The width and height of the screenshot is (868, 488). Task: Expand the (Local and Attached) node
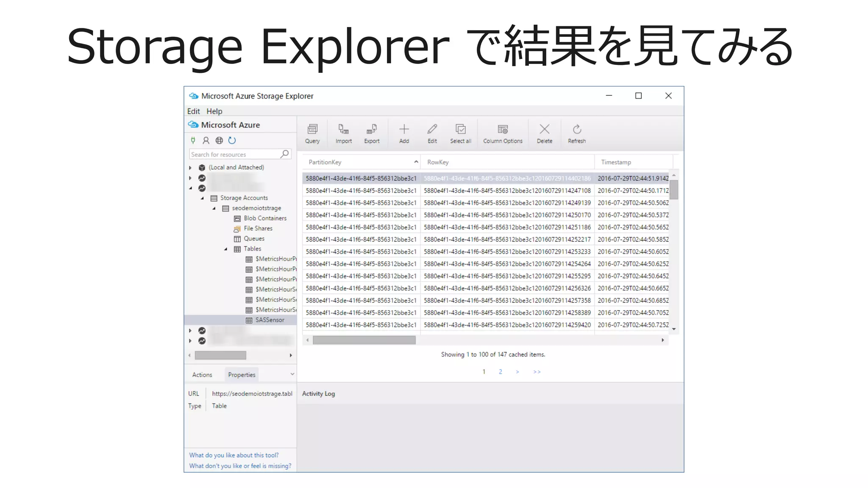click(190, 168)
